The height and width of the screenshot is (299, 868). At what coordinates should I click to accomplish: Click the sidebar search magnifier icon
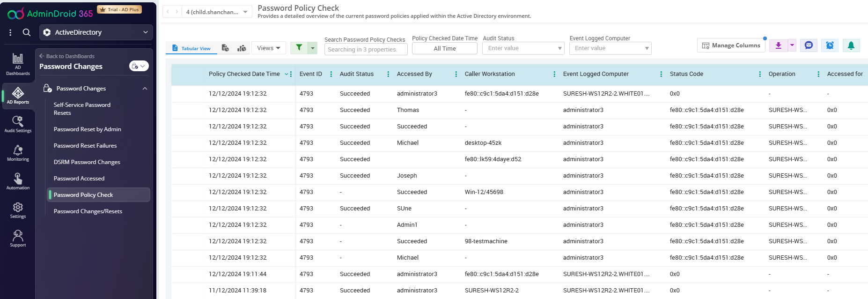[x=27, y=32]
